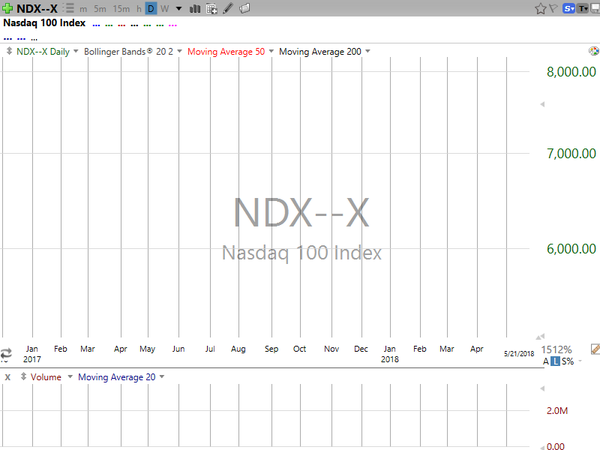The width and height of the screenshot is (600, 450).
Task: Click the NDX--X symbol title
Action: pos(37,8)
